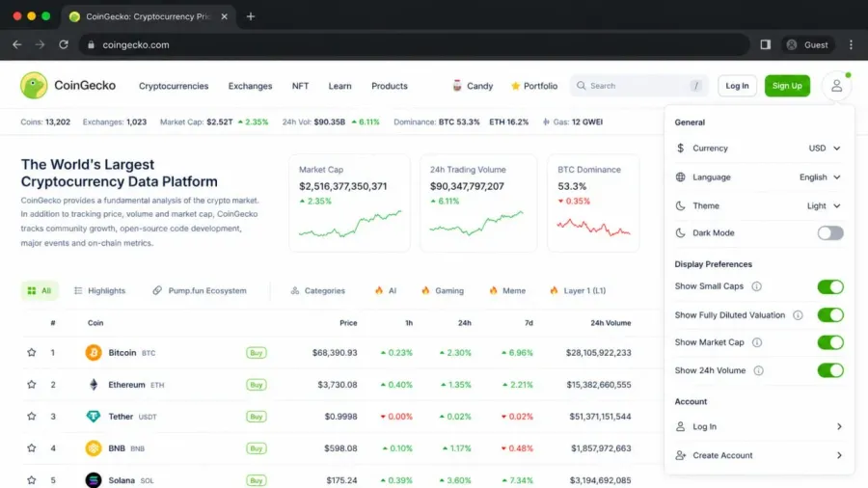Click the info icon beside Show Small Caps
The width and height of the screenshot is (868, 488).
756,286
